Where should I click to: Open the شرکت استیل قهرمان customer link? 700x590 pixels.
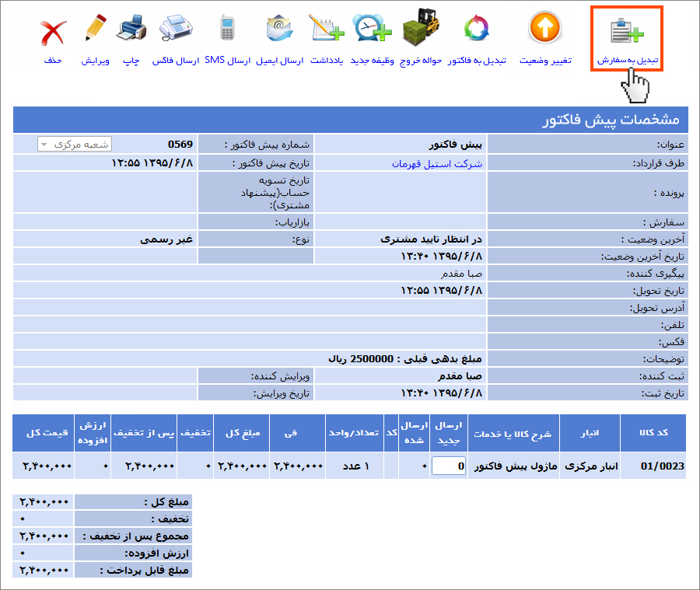[437, 164]
